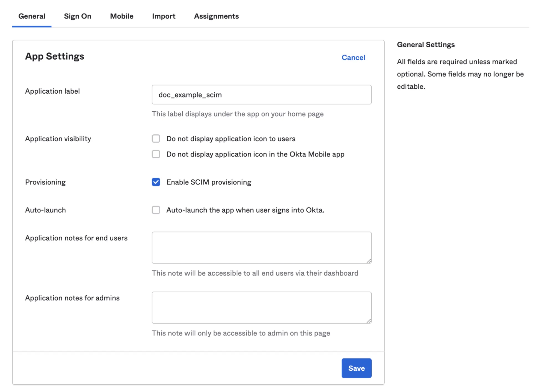Click the resize handle of admin notes box
Image resolution: width=554 pixels, height=392 pixels.
(369, 321)
